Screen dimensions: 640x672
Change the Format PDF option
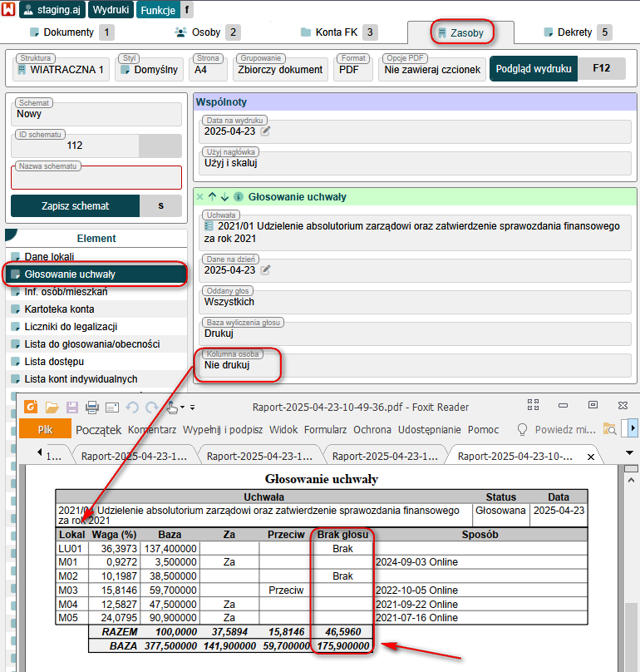pos(353,69)
